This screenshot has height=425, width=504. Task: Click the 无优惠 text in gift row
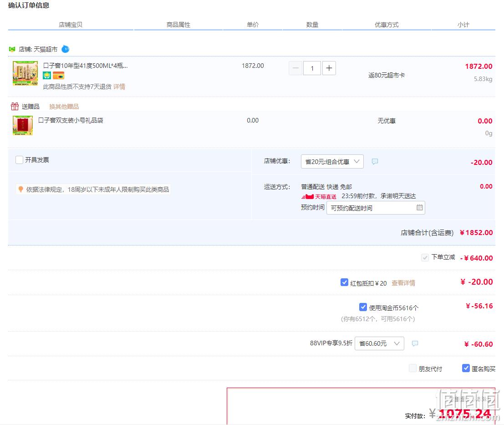[387, 121]
